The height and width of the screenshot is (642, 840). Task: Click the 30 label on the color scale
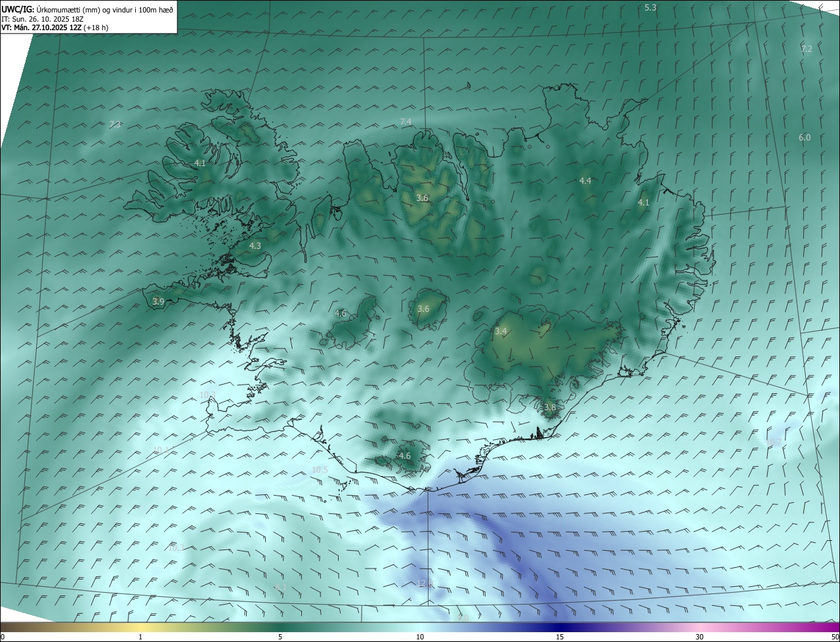coord(700,637)
